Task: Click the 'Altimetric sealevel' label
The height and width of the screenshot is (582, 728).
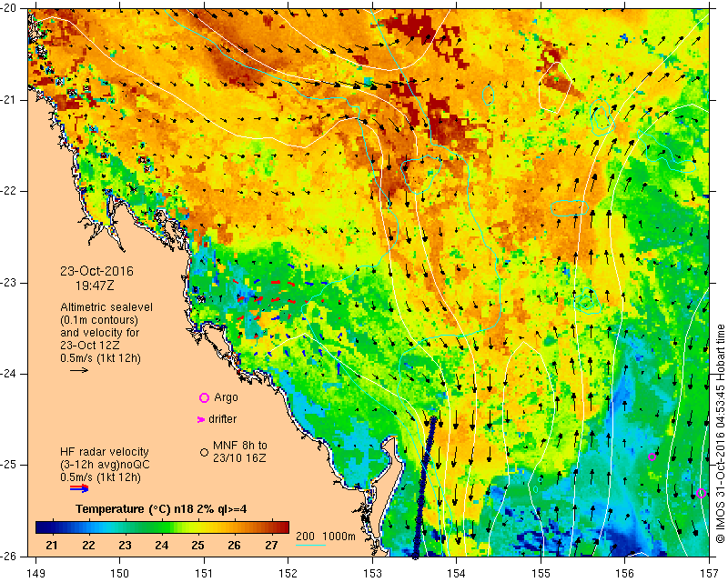Action: 106,307
